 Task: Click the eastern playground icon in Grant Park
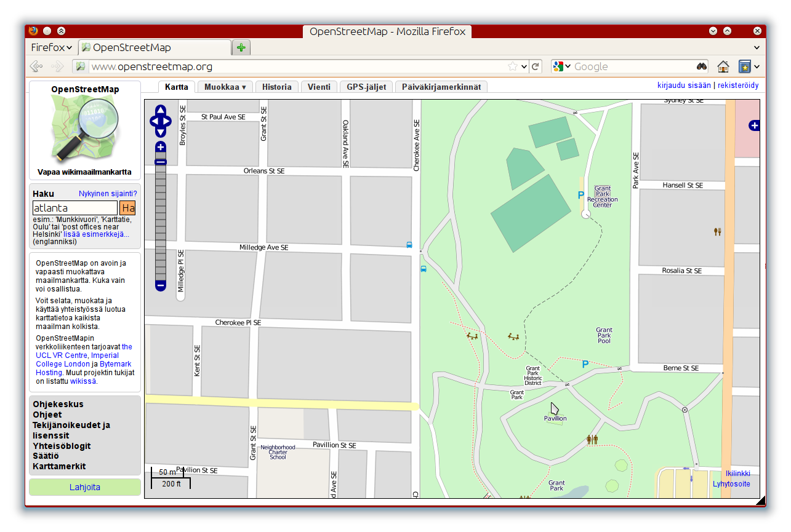[513, 336]
